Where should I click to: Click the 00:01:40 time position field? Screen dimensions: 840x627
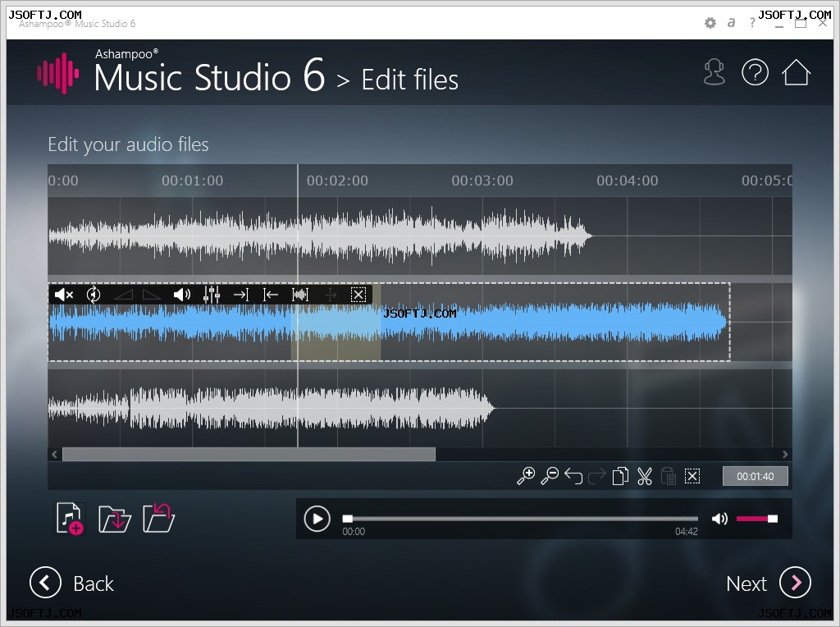(x=755, y=476)
